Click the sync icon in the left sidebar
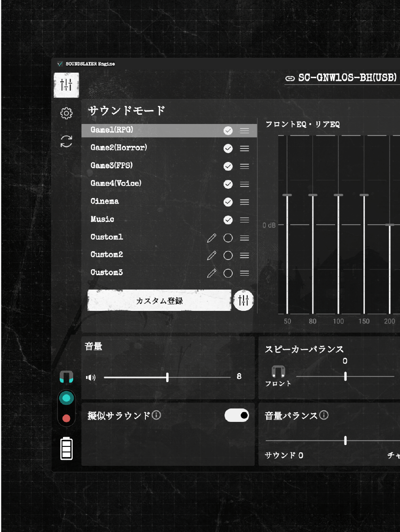The width and height of the screenshot is (400, 532). [x=66, y=142]
